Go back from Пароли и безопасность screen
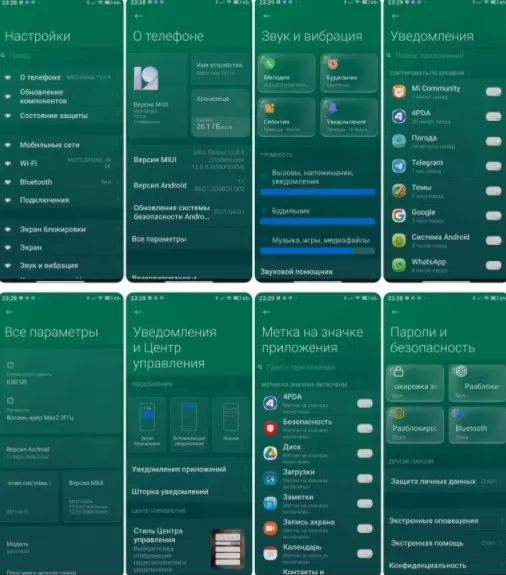 [x=395, y=312]
